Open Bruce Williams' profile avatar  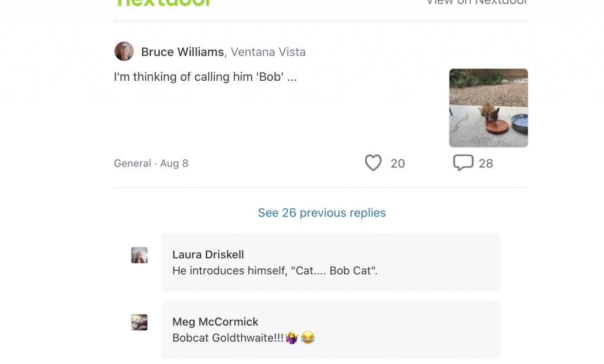124,51
